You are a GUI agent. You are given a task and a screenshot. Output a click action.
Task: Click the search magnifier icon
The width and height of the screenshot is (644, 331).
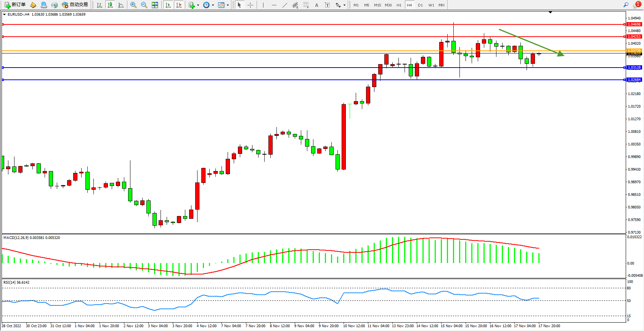[x=626, y=5]
